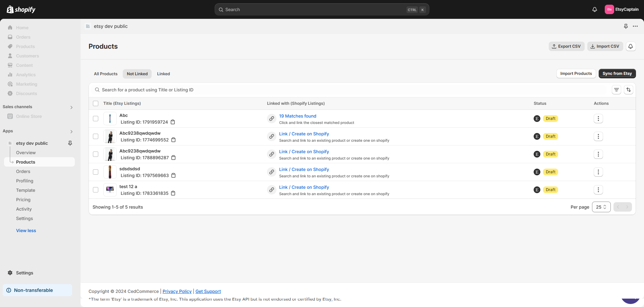Screen dimensions: 644x307
Task: Switch to the Linked tab
Action: pos(163,74)
